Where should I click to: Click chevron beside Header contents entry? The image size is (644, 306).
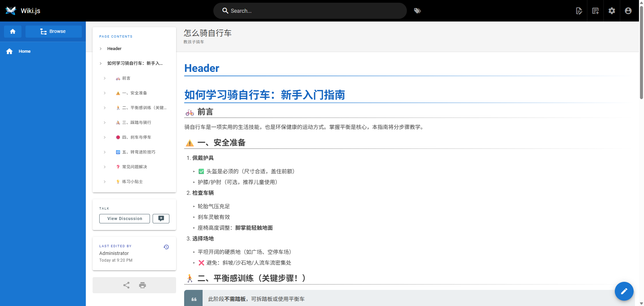[101, 49]
